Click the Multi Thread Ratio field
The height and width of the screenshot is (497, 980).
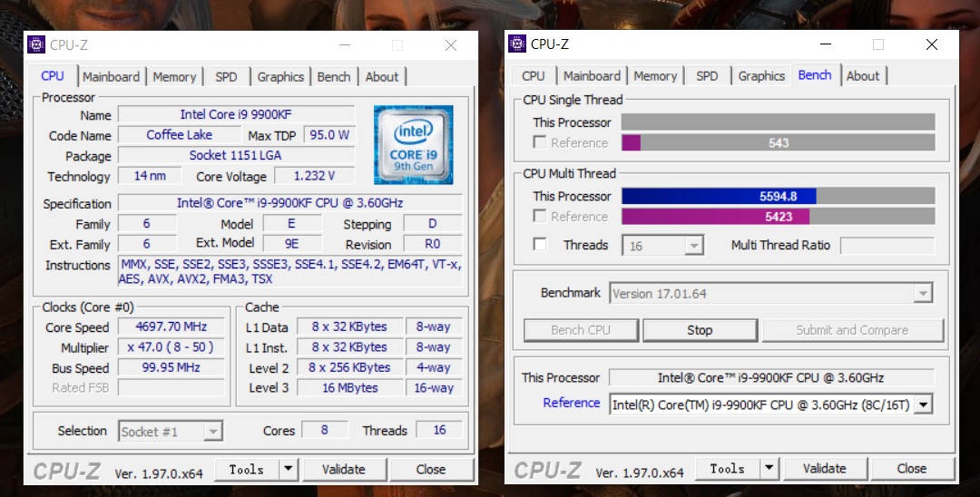point(887,246)
